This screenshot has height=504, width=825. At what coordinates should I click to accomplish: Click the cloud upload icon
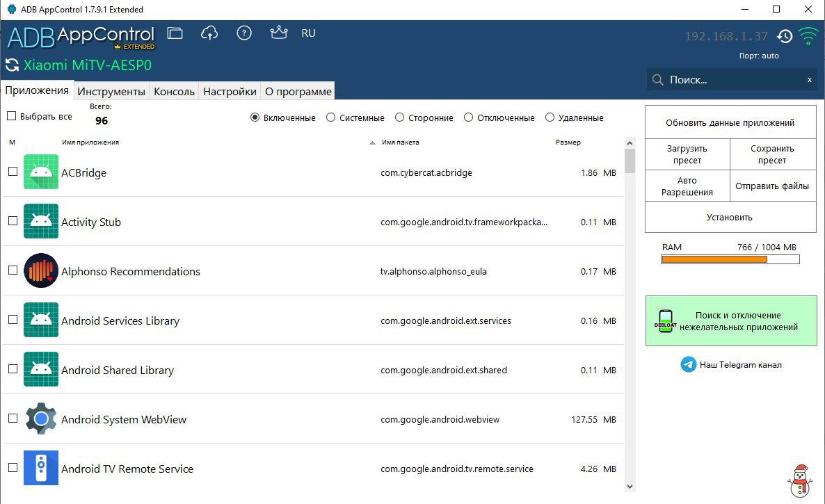pyautogui.click(x=209, y=33)
